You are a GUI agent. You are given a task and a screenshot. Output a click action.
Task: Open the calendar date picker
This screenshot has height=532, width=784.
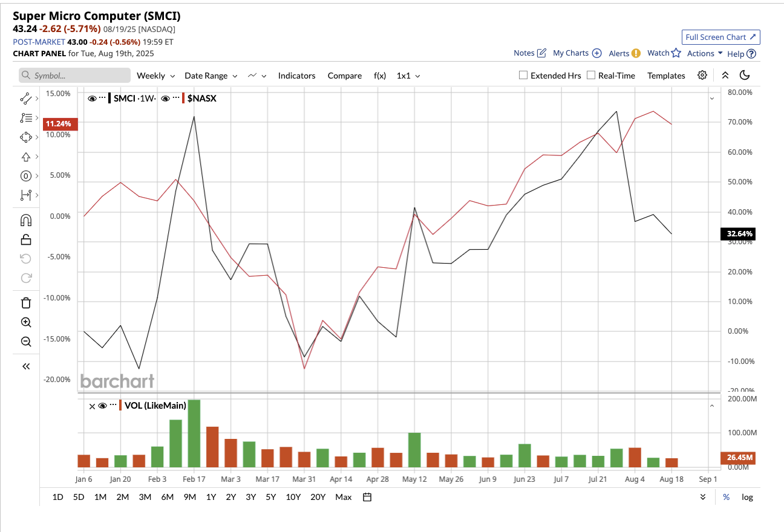(367, 497)
